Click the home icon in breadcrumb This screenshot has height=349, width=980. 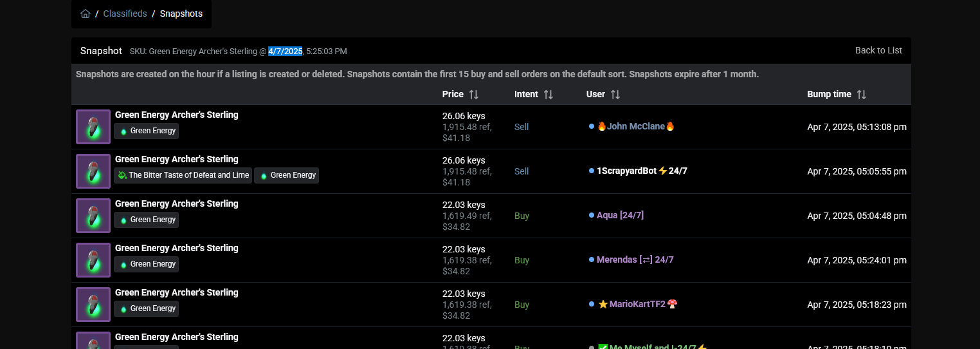(86, 14)
